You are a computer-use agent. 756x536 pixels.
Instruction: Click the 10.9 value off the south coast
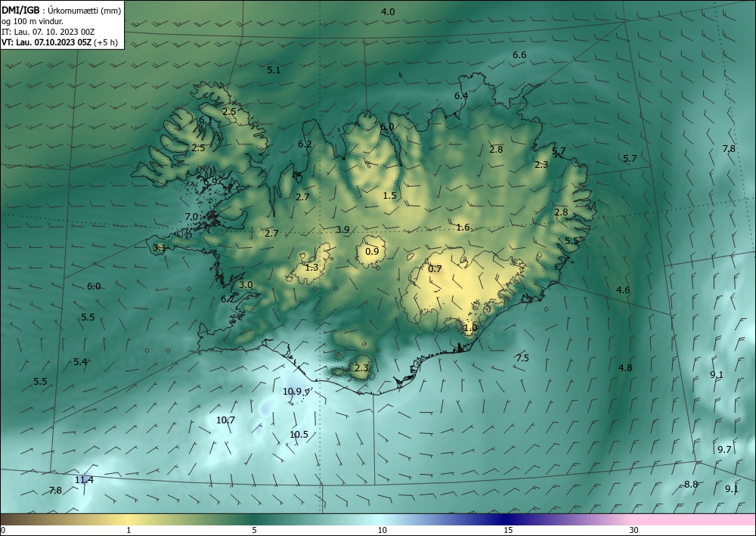pos(292,391)
